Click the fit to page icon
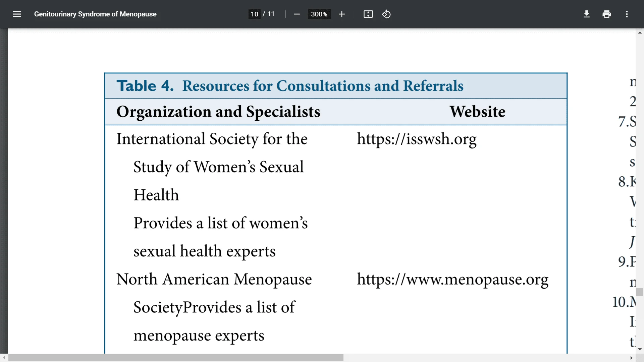 point(368,14)
